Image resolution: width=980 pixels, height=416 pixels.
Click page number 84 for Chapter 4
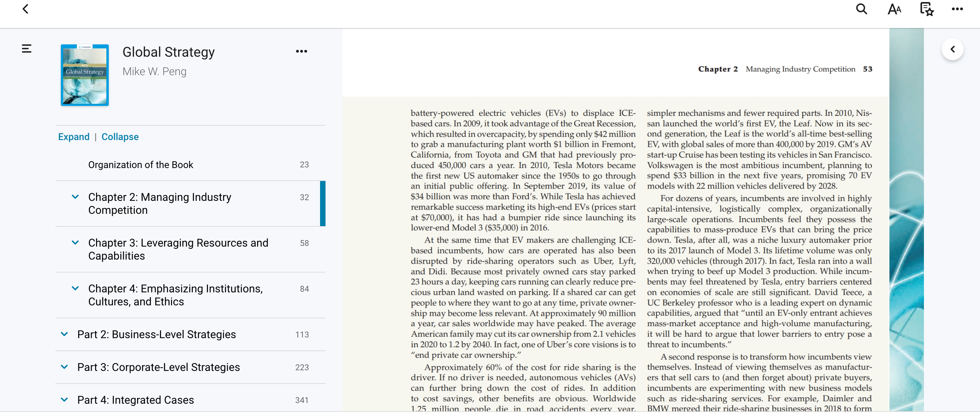click(x=304, y=289)
